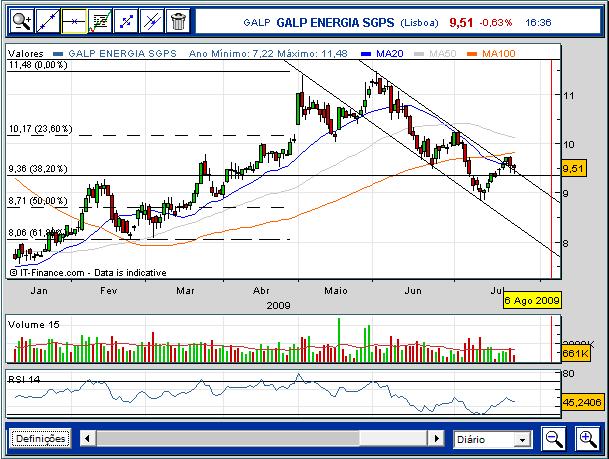Select the magnifier zoom tool in toolbar

[21, 21]
